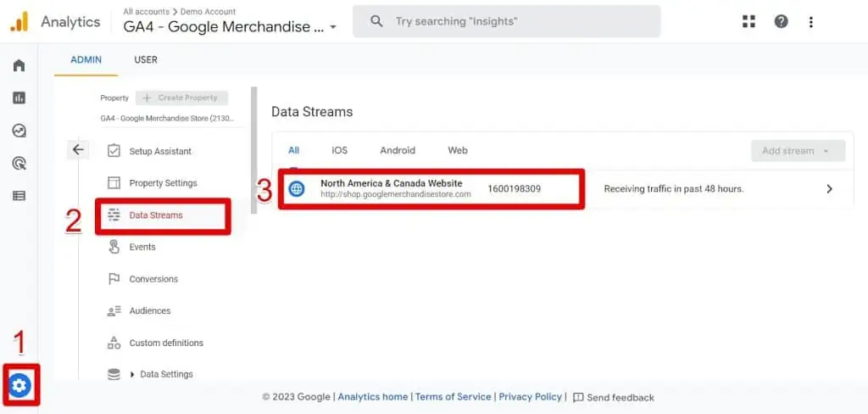This screenshot has height=414, width=868.
Task: Open Setup Assistant menu item
Action: [x=160, y=151]
